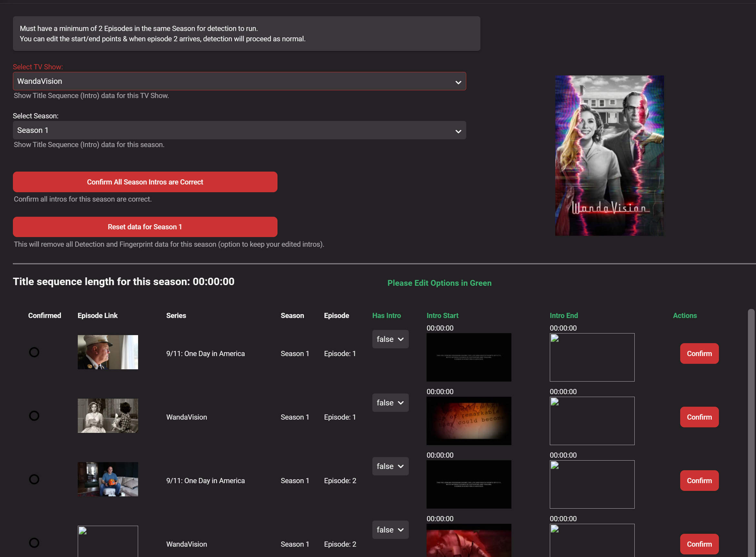756x557 pixels.
Task: Click Intro Start time of WandaVision Episode 2
Action: pos(440,519)
